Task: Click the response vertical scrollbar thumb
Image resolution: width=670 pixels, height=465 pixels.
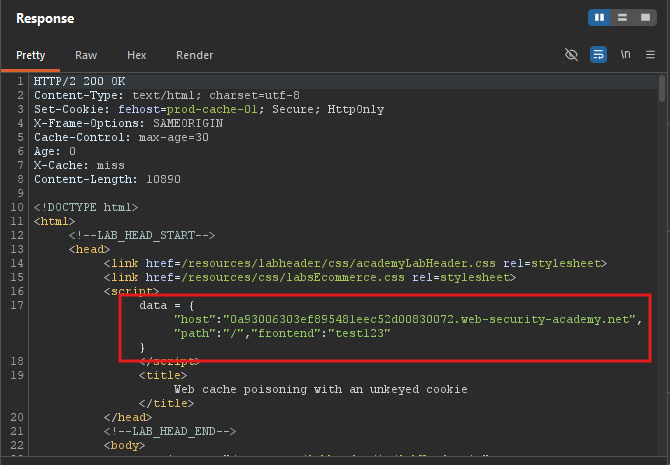Action: pyautogui.click(x=662, y=88)
